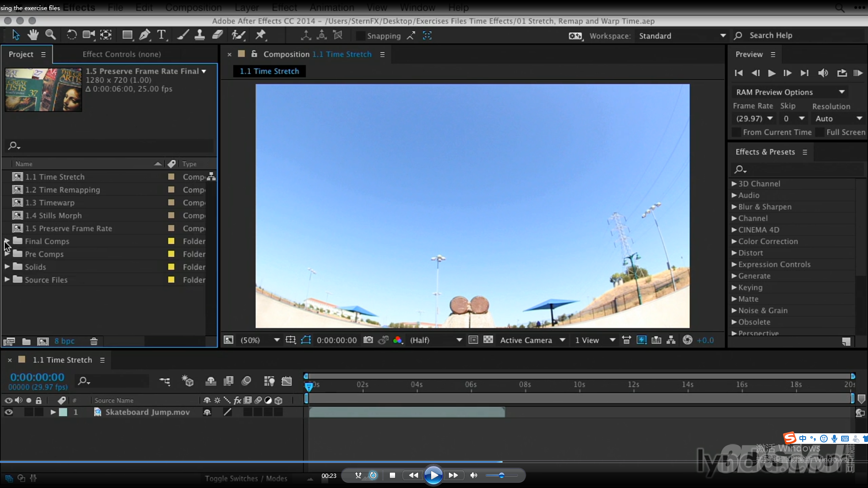Image resolution: width=868 pixels, height=488 pixels.
Task: Play the composition in Preview panel
Action: point(772,73)
